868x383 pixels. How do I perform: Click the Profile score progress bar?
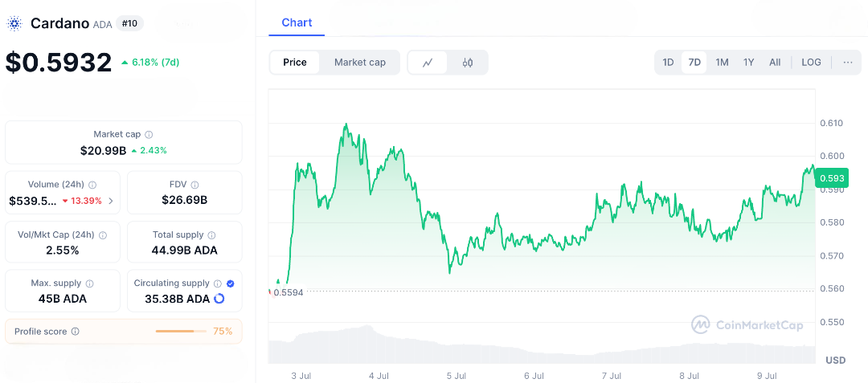[179, 332]
